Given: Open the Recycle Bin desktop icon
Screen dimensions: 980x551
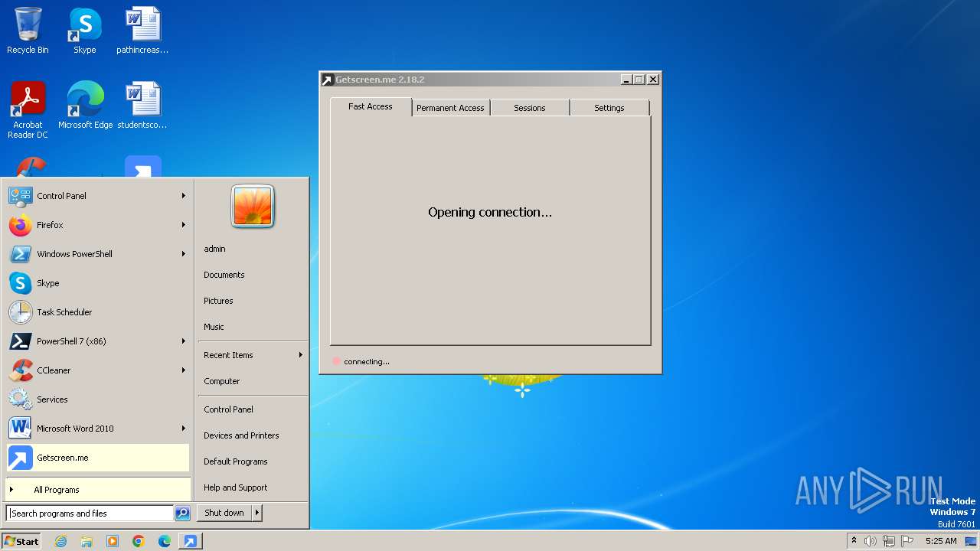Looking at the screenshot, I should click(28, 31).
